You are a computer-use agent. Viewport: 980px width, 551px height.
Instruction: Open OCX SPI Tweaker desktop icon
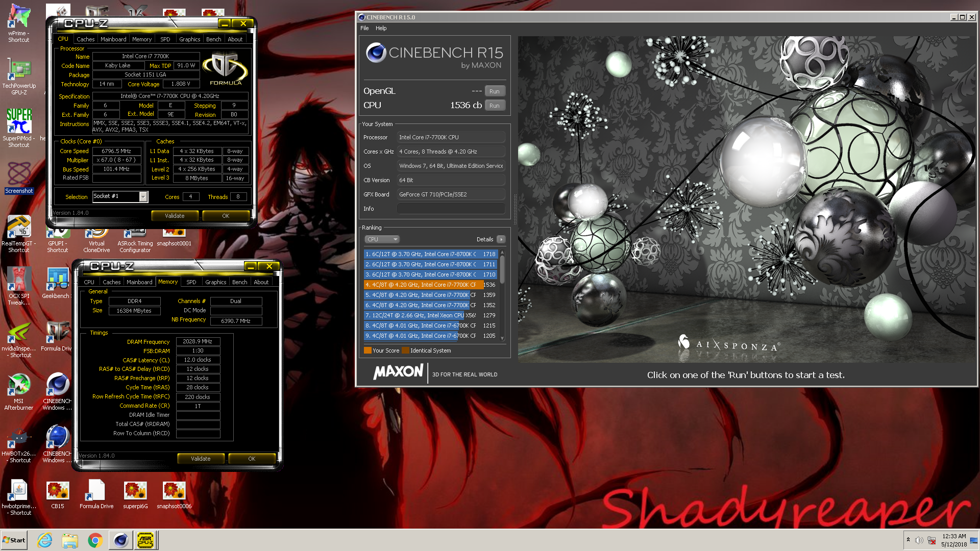tap(19, 286)
